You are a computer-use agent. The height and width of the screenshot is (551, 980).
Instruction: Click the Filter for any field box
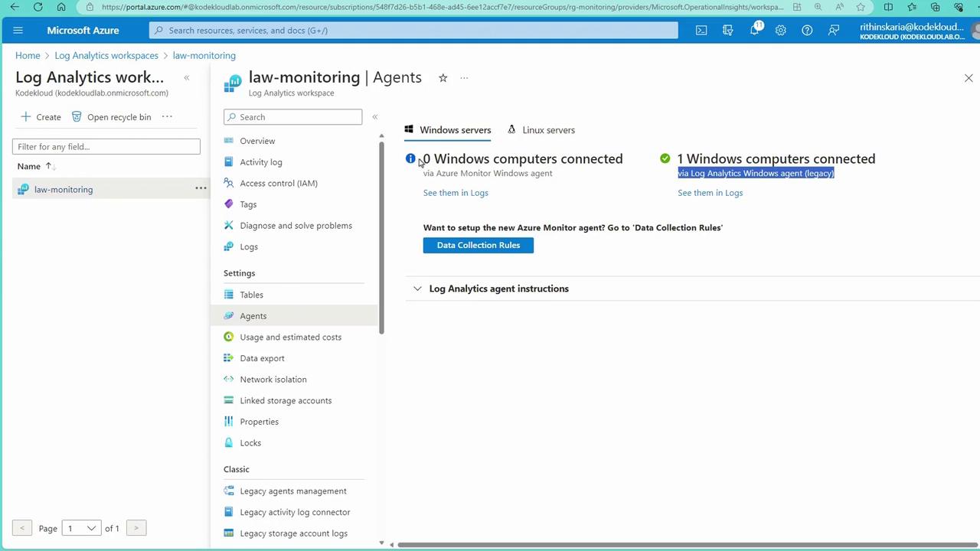coord(106,146)
